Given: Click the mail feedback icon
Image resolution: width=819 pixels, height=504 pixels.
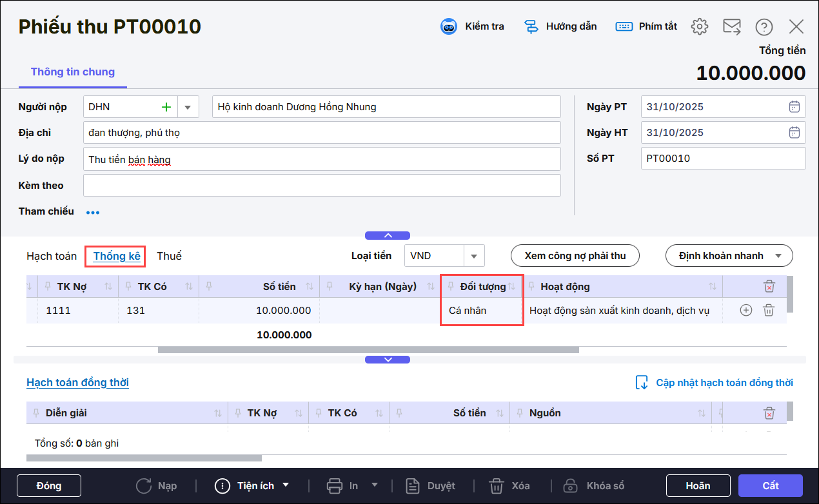Looking at the screenshot, I should 732,26.
